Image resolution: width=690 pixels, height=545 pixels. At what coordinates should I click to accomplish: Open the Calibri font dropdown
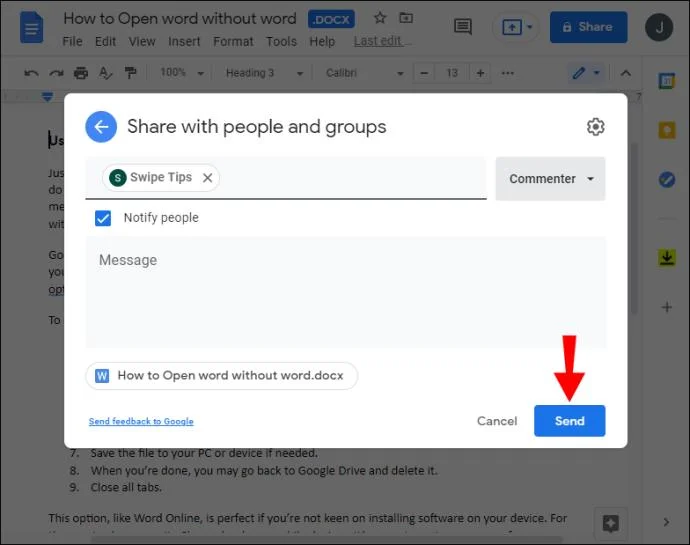point(364,73)
